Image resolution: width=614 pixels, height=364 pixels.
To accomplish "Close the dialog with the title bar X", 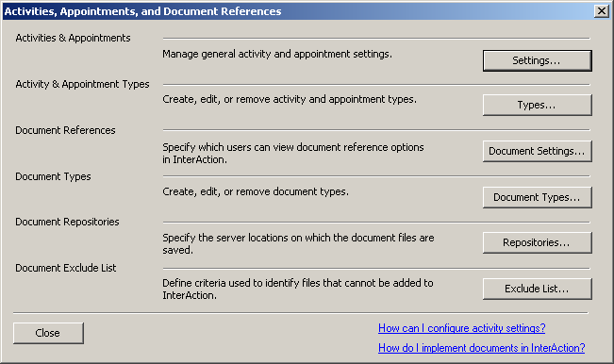I will click(x=601, y=11).
